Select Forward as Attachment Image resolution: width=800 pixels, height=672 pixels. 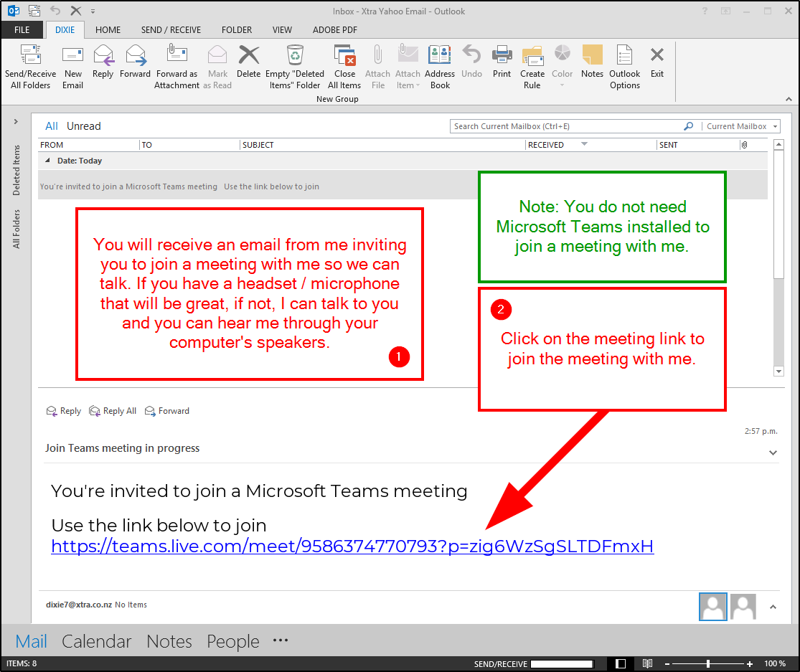click(177, 67)
